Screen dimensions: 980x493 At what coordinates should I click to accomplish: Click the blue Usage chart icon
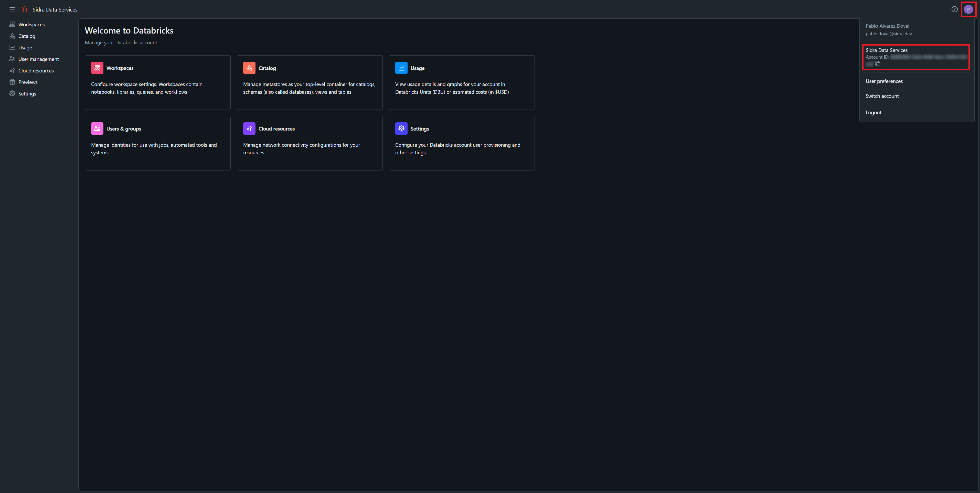(x=401, y=68)
